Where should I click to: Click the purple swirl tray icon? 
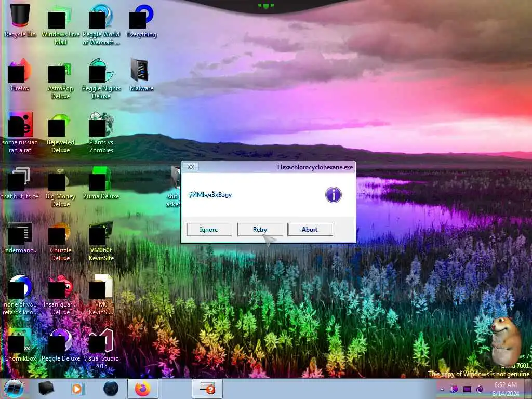(480, 389)
